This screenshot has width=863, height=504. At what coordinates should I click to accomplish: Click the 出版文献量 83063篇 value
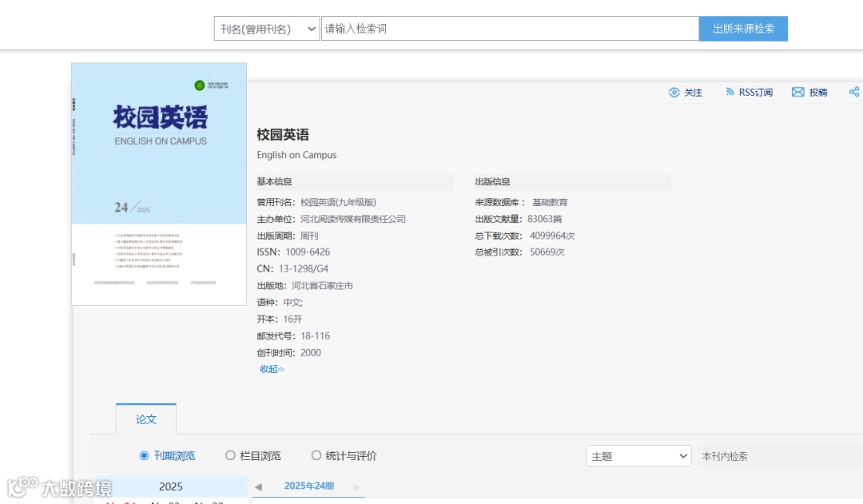[x=544, y=219]
